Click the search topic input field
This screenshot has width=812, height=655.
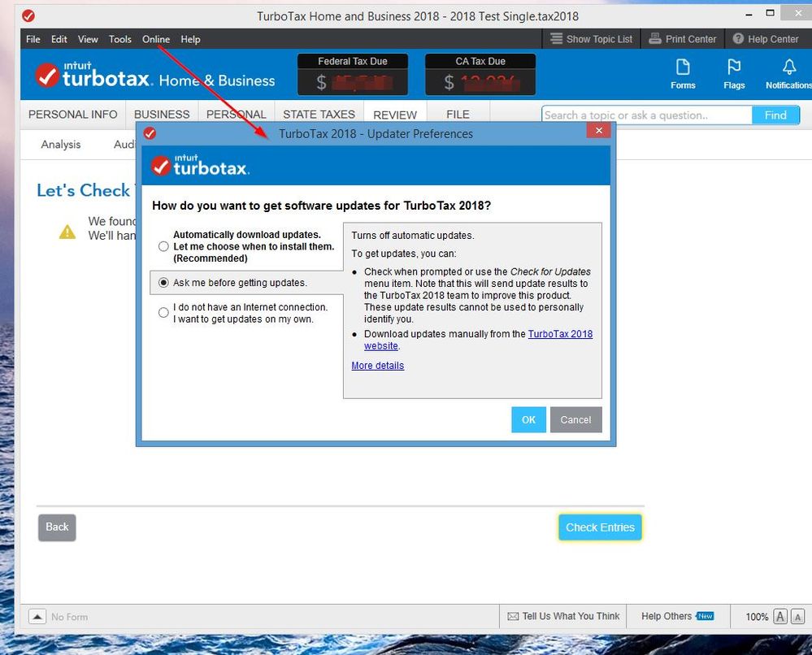[647, 115]
